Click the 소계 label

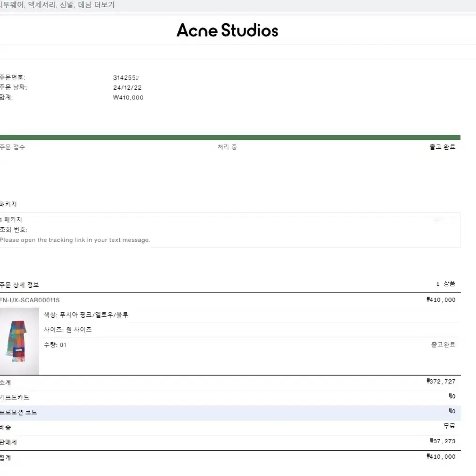point(6,383)
